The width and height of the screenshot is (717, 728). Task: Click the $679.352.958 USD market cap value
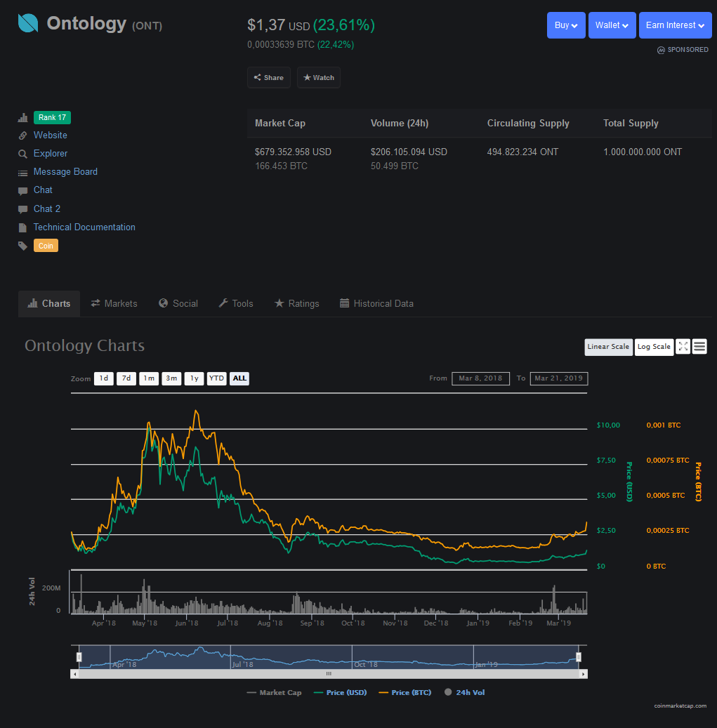(293, 152)
